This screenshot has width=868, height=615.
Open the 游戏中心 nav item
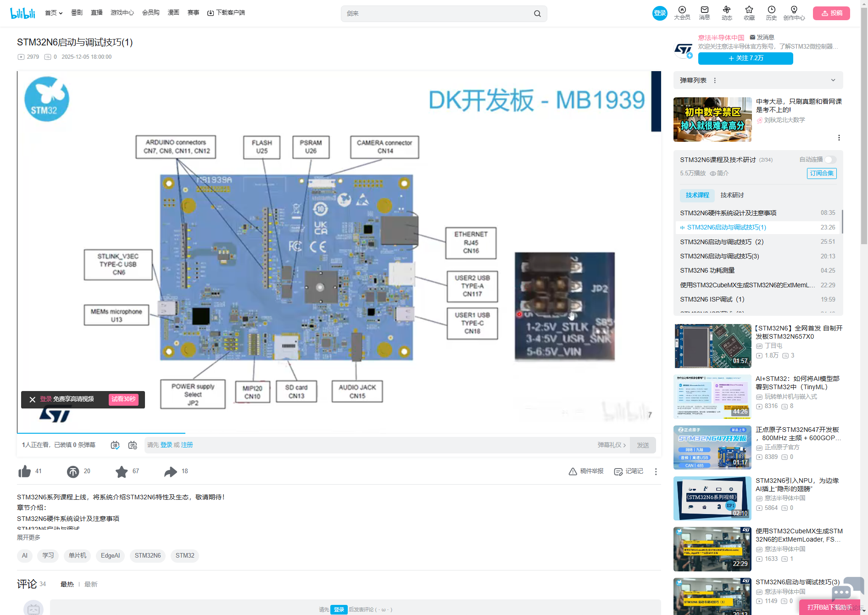pos(122,13)
